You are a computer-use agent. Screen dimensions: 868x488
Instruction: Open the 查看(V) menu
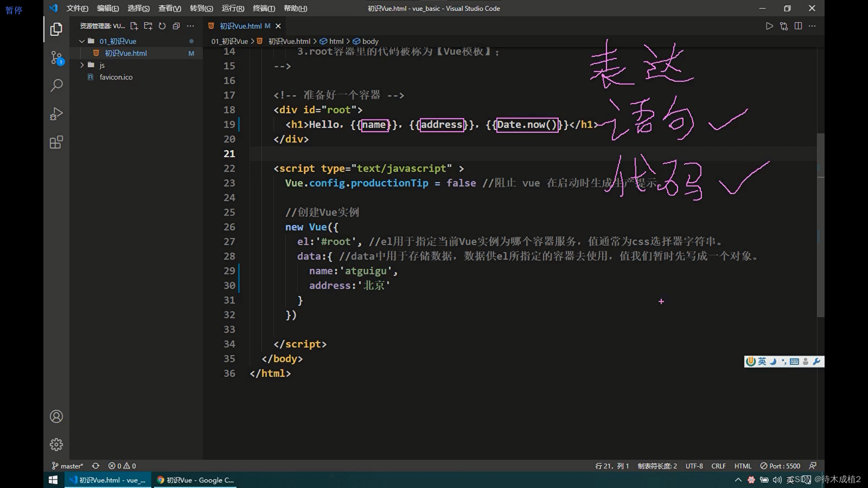tap(170, 8)
